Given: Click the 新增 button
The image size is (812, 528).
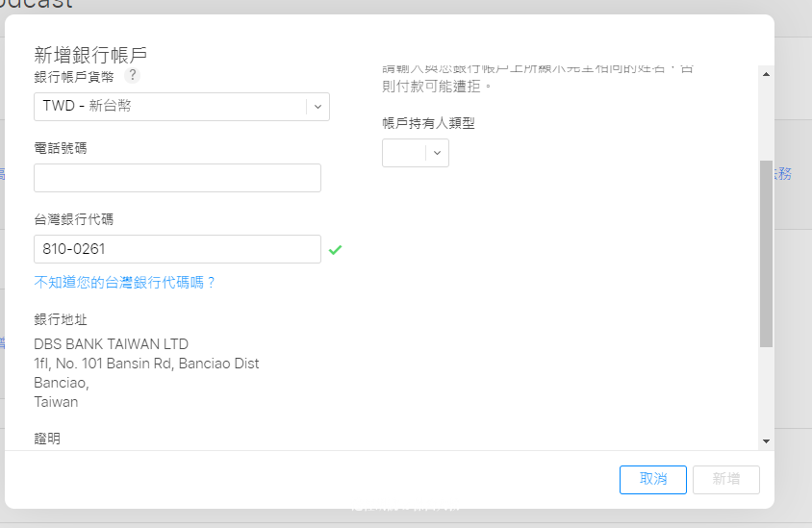Looking at the screenshot, I should (726, 479).
